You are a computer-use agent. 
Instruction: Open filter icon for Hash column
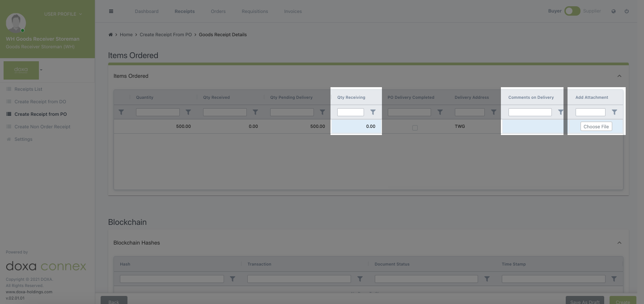pyautogui.click(x=233, y=279)
